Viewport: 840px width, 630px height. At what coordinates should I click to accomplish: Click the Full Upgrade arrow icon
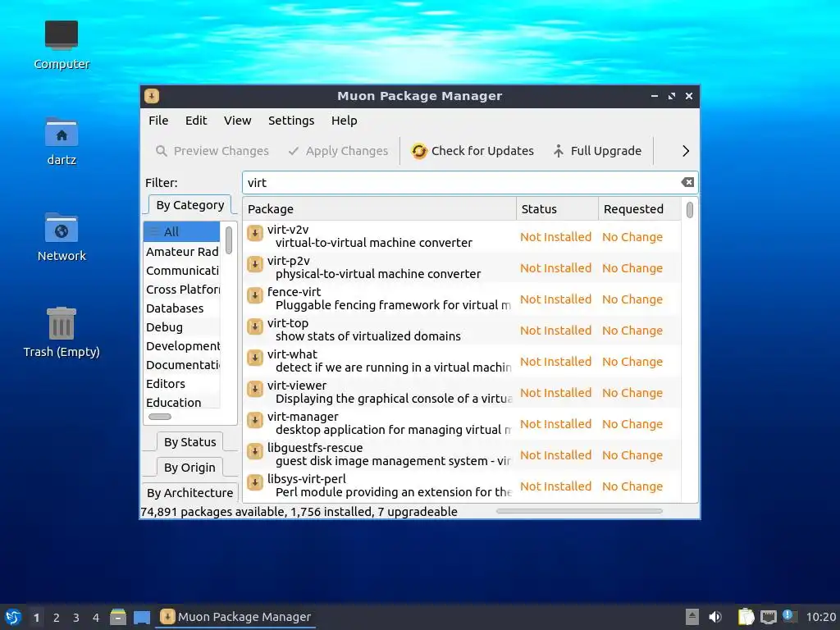tap(558, 151)
